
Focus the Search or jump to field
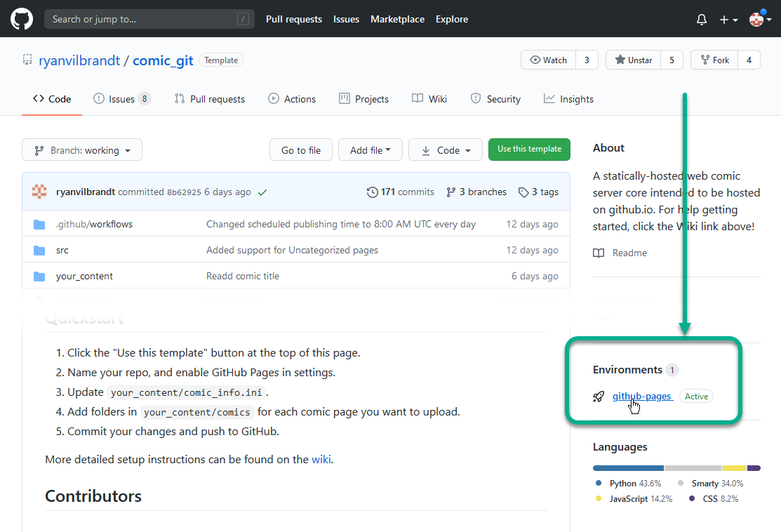(149, 19)
